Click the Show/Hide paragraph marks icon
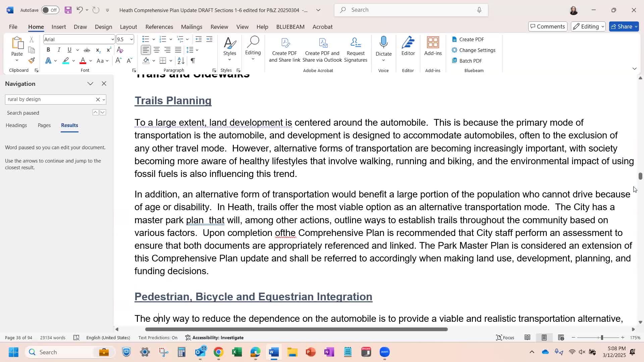 coord(193,61)
